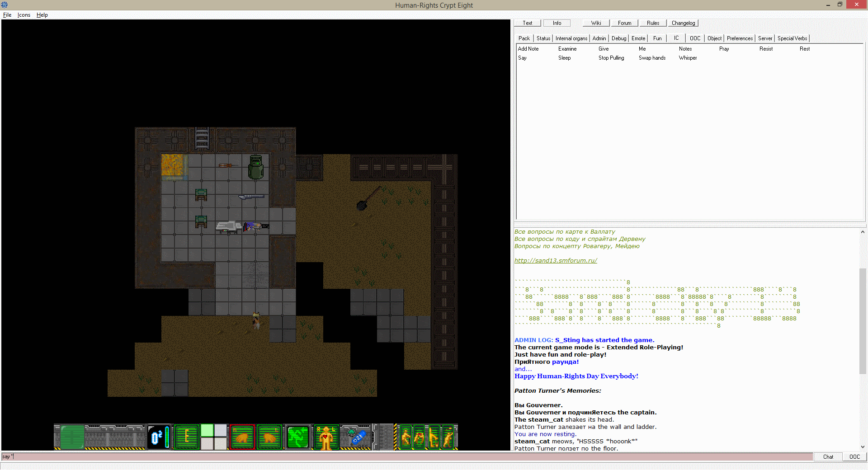Click the steam cat standing outside
This screenshot has height=470, width=868.
click(x=256, y=320)
